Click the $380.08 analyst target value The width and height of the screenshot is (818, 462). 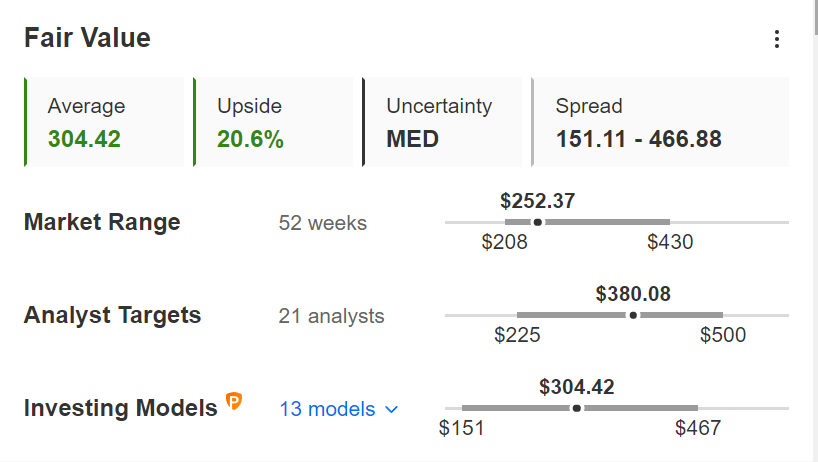(633, 294)
